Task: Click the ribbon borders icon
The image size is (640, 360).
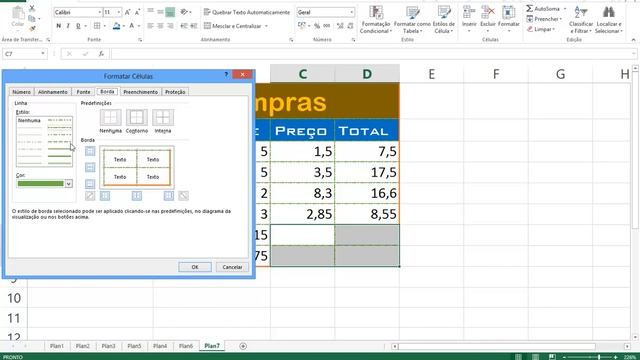Action: pyautogui.click(x=97, y=26)
